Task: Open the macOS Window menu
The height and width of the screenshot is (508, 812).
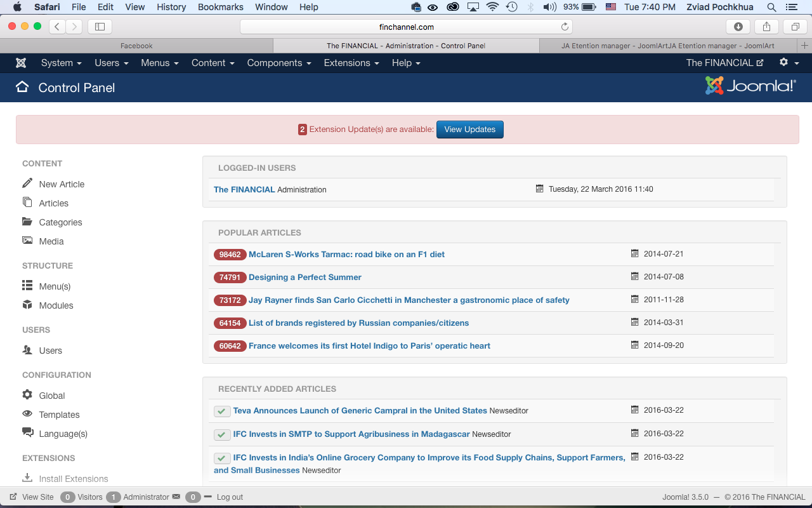Action: pos(272,7)
